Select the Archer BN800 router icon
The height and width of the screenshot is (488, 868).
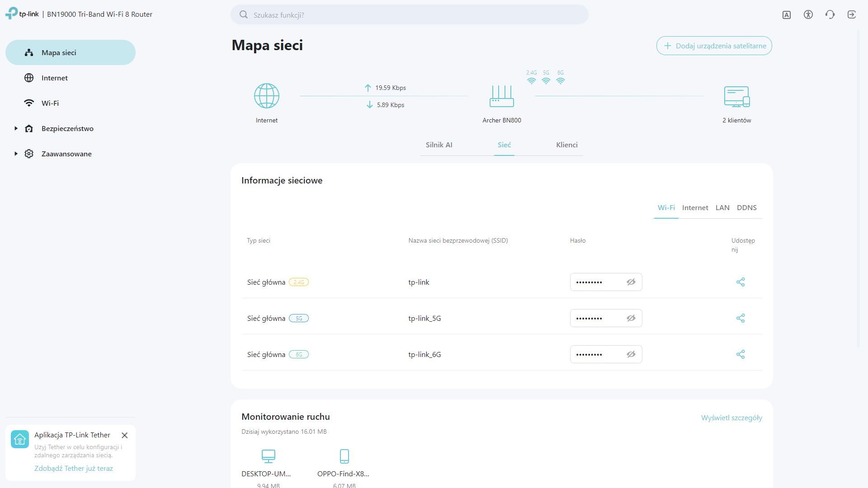501,96
